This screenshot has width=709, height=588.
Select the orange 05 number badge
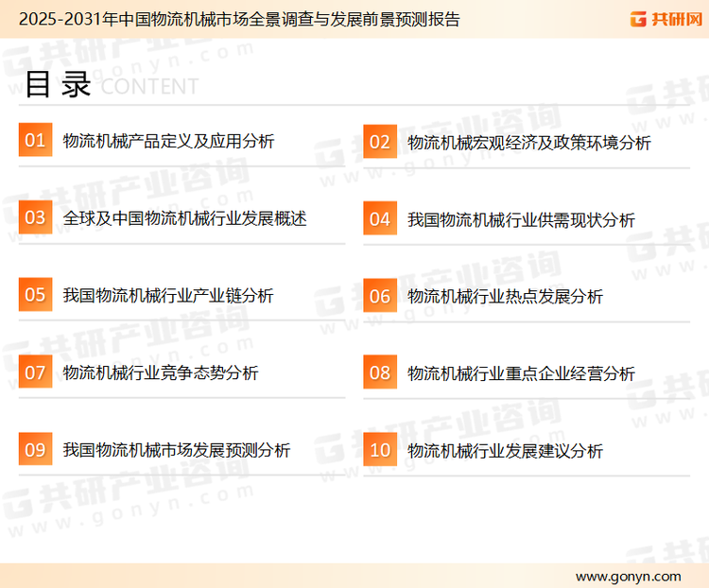(x=35, y=294)
